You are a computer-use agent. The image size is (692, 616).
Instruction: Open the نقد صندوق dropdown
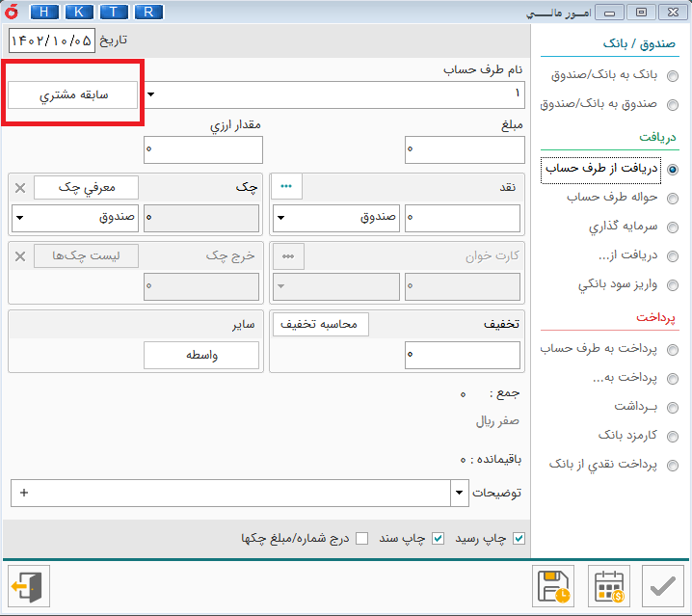280,219
